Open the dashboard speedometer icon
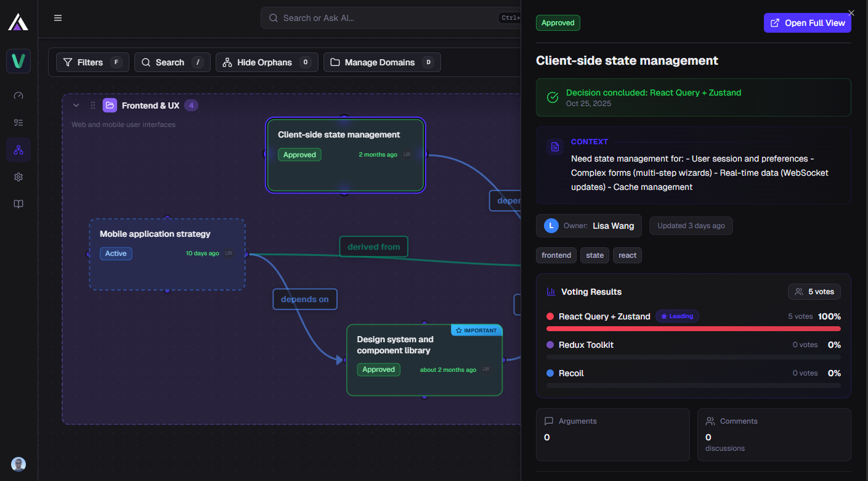Screen dimensions: 868x481 (x=18, y=96)
